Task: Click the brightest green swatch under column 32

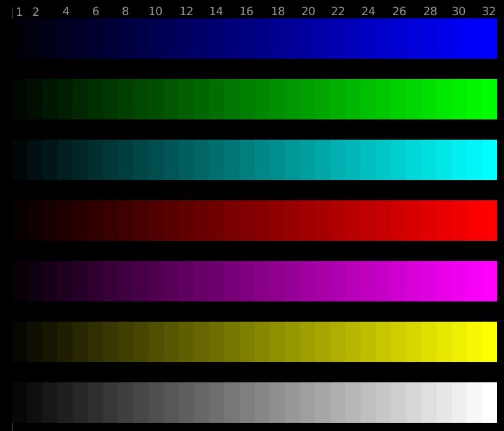Action: click(x=489, y=99)
